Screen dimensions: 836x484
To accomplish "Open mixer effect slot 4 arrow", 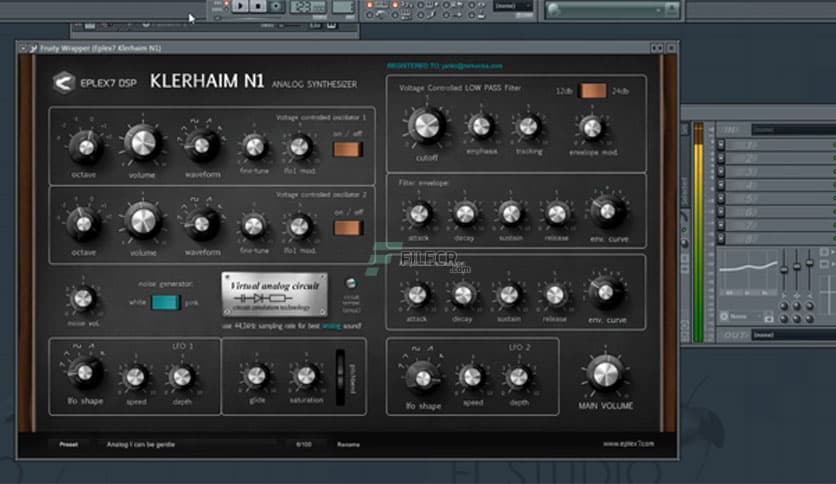I will tap(721, 185).
